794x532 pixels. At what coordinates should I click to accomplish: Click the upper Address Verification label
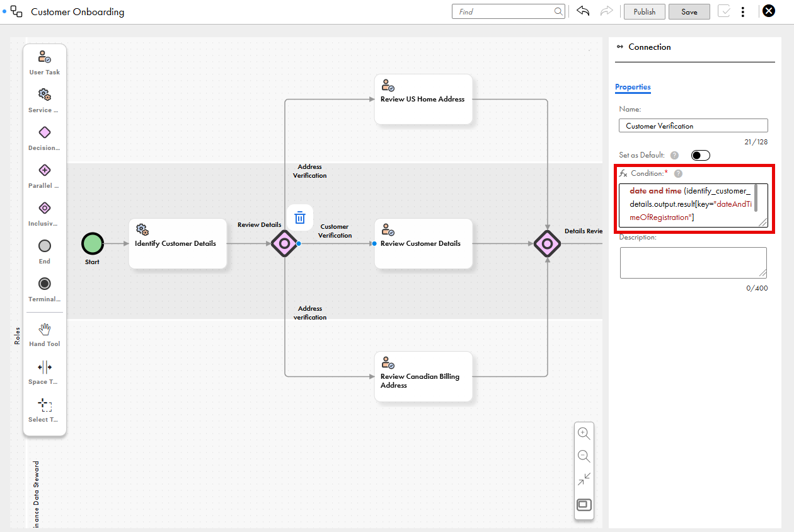pos(309,171)
